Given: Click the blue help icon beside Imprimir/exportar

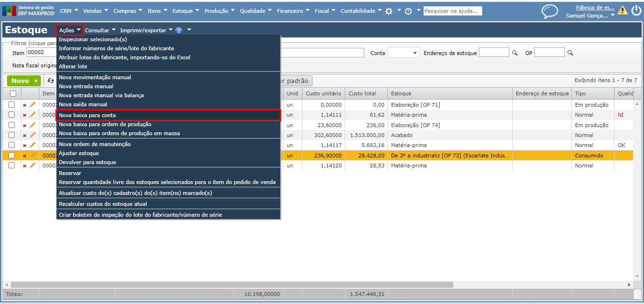Looking at the screenshot, I should coord(179,30).
